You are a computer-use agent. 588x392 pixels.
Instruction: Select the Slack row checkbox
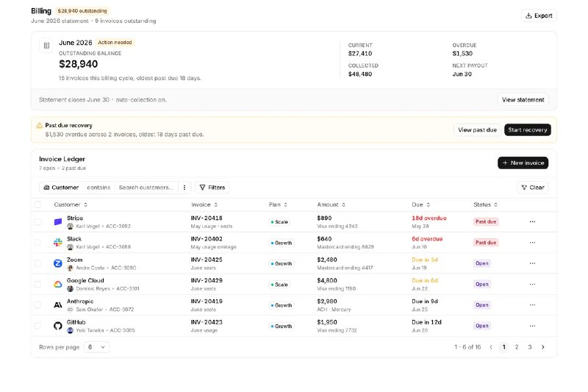pyautogui.click(x=38, y=242)
